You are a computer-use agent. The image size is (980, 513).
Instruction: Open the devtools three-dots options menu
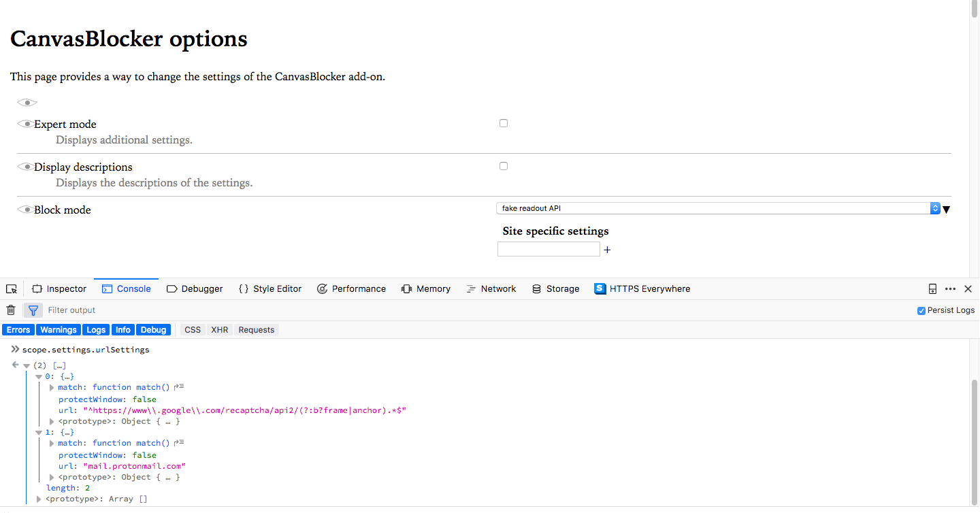(950, 289)
